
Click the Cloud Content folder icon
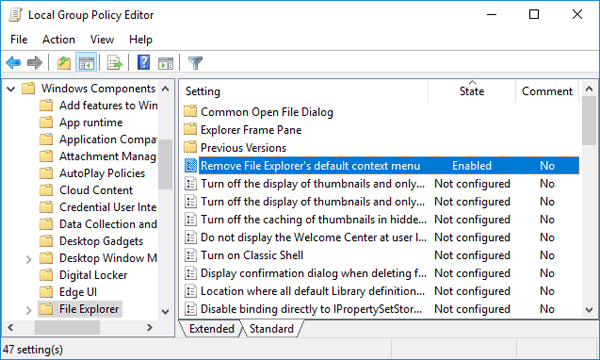point(46,190)
